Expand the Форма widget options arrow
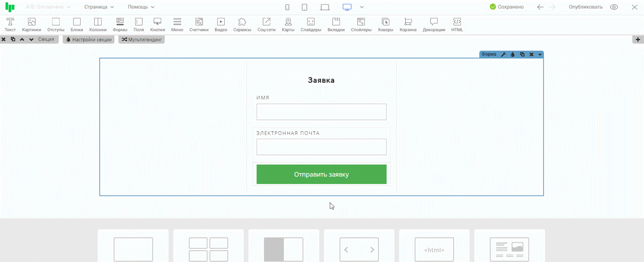The width and height of the screenshot is (644, 262). 540,54
